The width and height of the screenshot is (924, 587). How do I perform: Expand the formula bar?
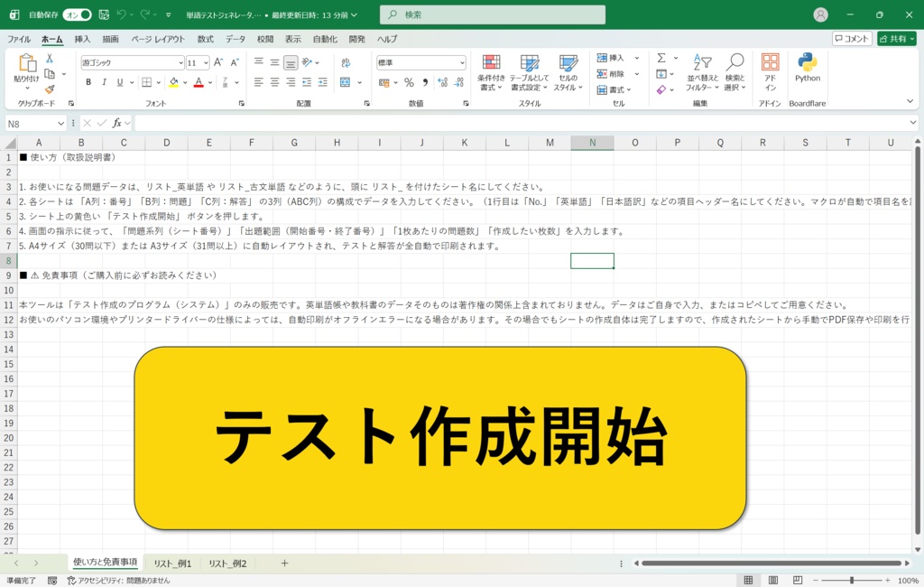point(913,123)
